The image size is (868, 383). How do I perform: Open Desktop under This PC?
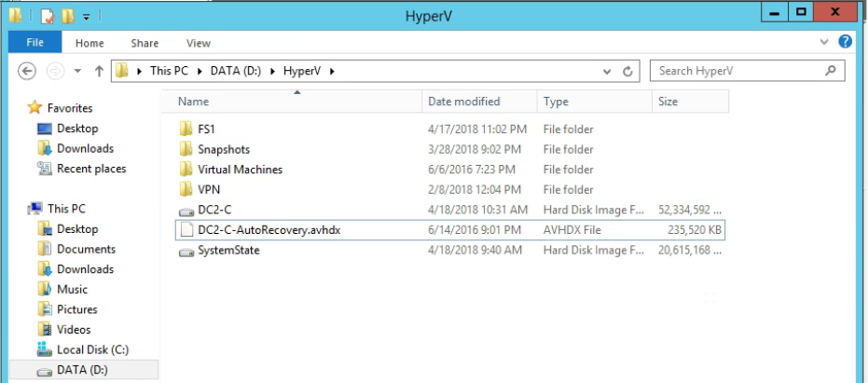77,228
